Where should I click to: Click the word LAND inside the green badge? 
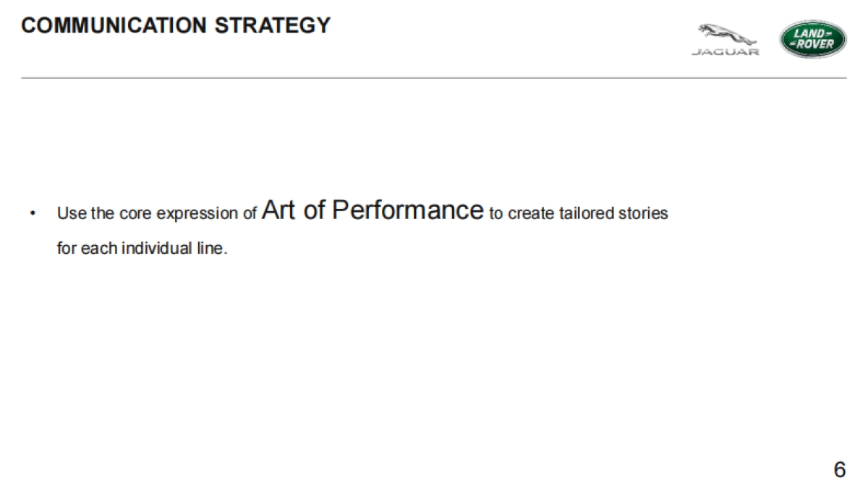(813, 33)
